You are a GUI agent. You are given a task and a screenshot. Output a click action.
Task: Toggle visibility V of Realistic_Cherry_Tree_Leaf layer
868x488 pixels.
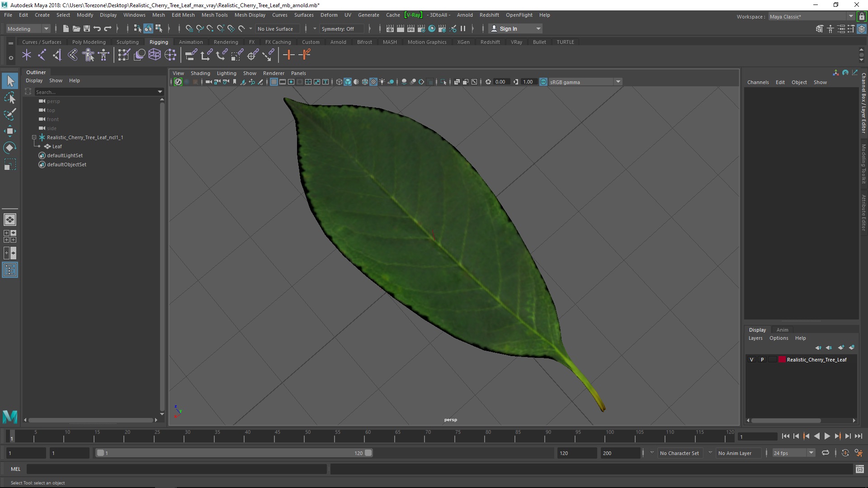751,360
